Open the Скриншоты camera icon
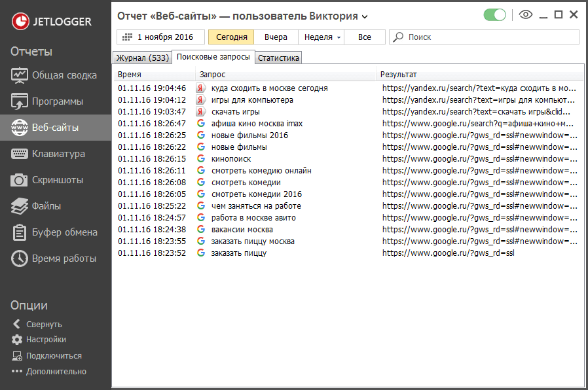The image size is (588, 390). tap(19, 180)
